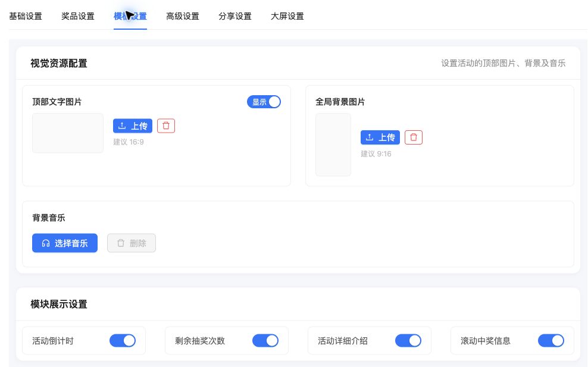588x367 pixels.
Task: Turn off the 活动详细介绍 switch
Action: 408,340
